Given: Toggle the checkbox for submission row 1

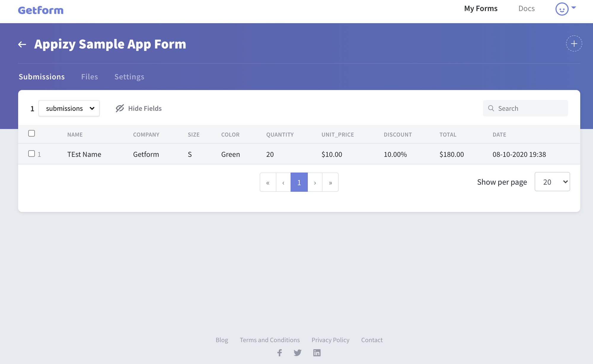Looking at the screenshot, I should click(x=31, y=153).
